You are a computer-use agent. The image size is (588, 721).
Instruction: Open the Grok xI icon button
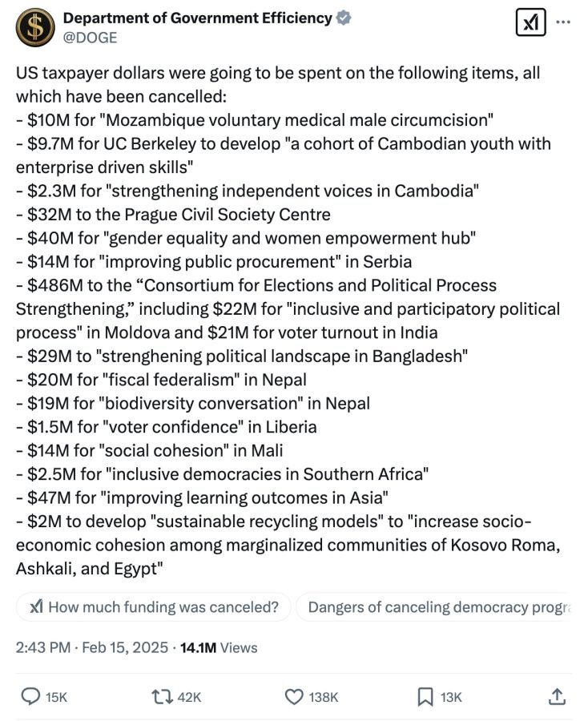coord(530,23)
